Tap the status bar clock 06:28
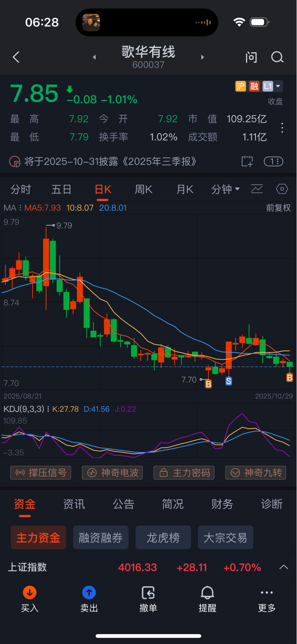The image size is (297, 644). pos(42,22)
